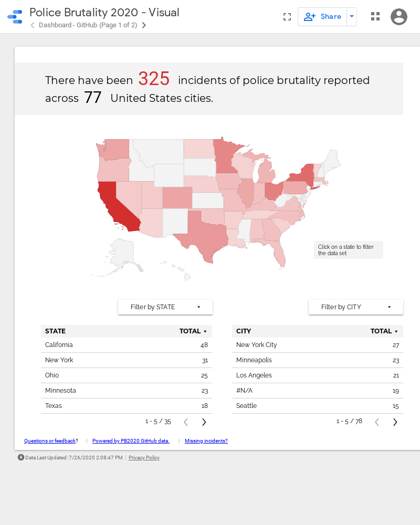
Task: Open the Google apps grid
Action: pos(375,17)
